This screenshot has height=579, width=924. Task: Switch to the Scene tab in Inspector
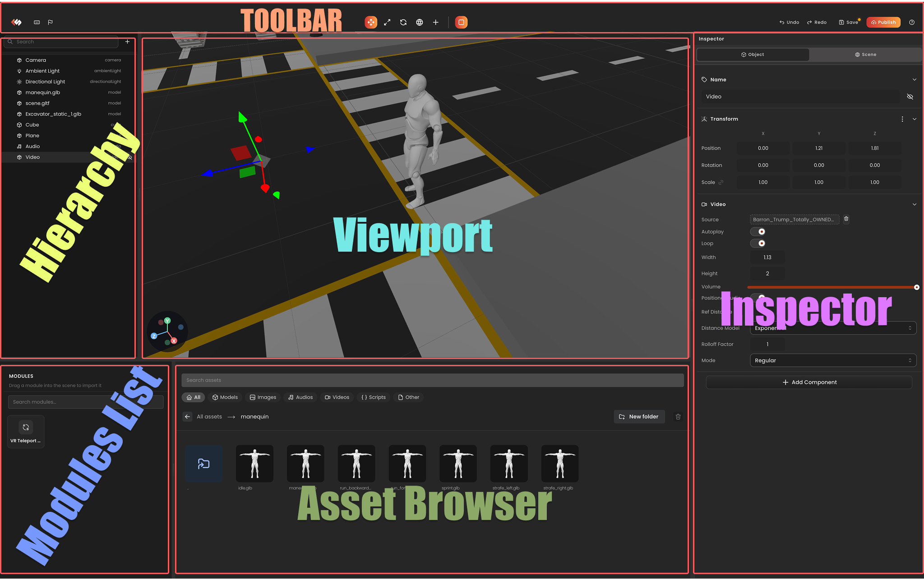[865, 54]
